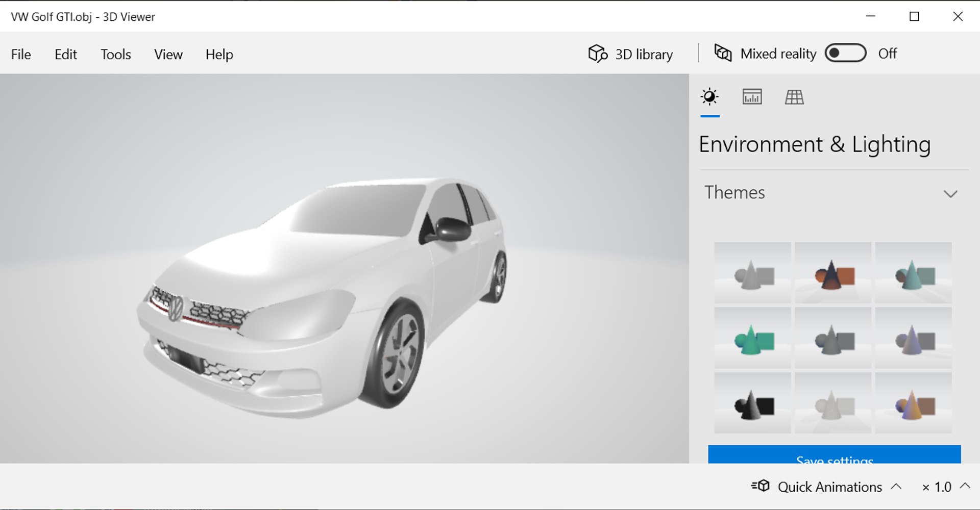
Task: Click the Quick Animations cube icon
Action: 761,486
